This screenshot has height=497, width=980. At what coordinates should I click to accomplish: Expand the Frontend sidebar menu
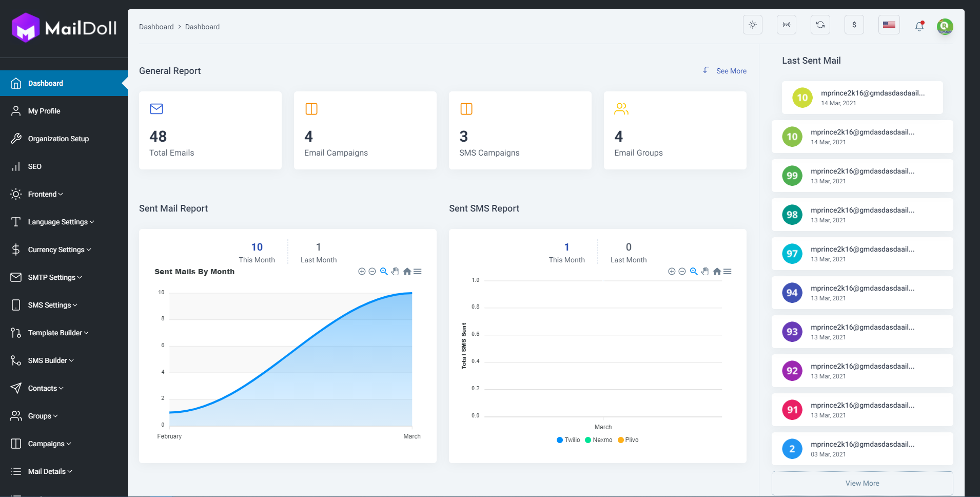point(64,194)
